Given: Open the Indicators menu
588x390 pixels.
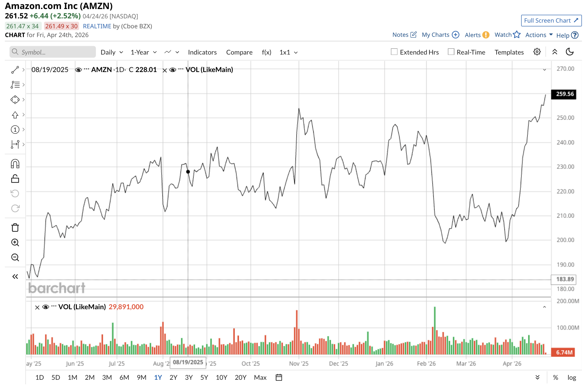Looking at the screenshot, I should point(202,52).
